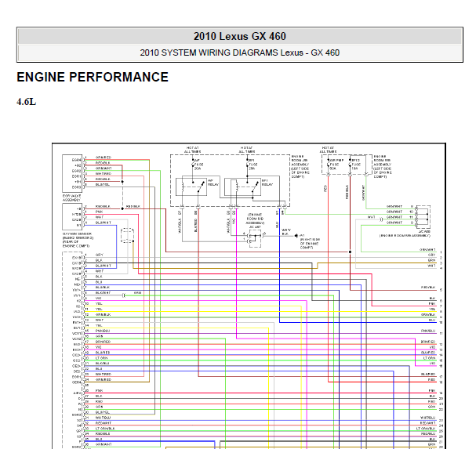Select the "4.6L" engine size label

[27, 102]
